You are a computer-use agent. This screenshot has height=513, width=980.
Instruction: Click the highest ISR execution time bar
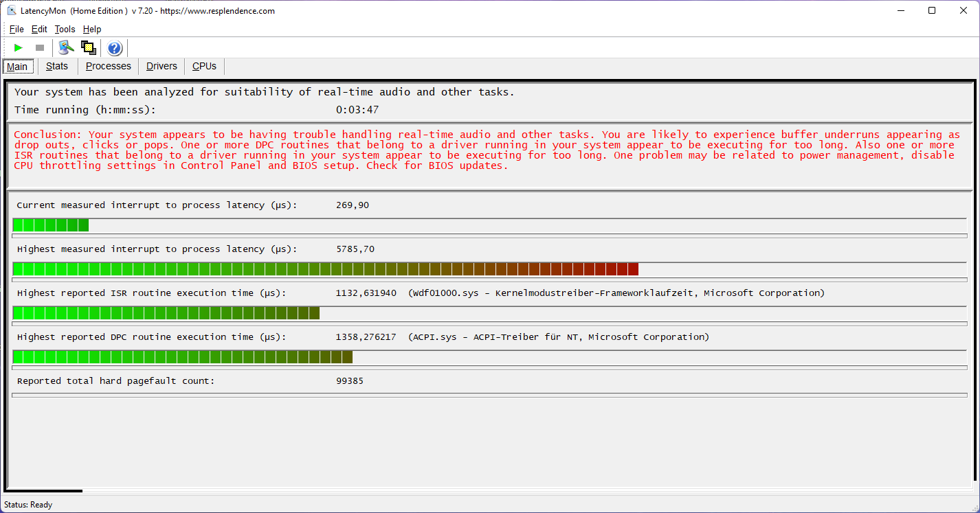489,312
